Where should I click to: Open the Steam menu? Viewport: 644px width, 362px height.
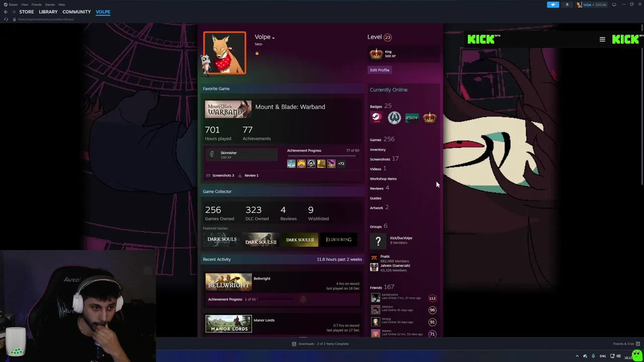point(10,5)
